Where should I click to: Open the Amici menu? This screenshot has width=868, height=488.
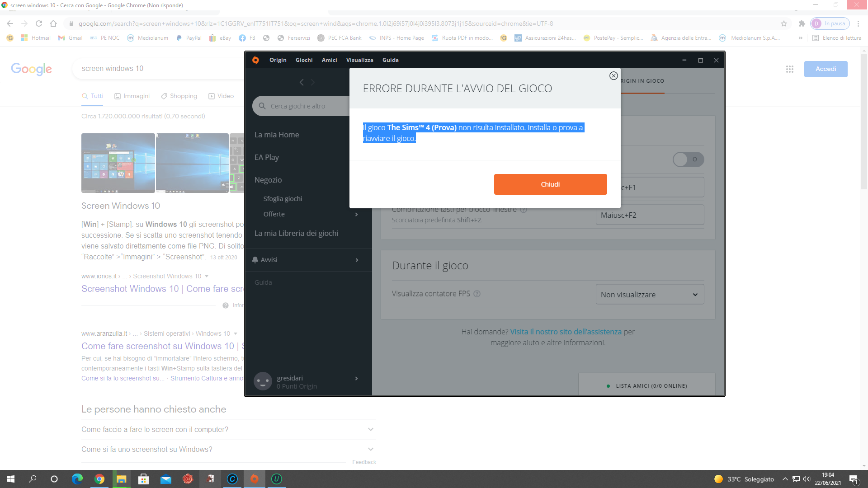tap(329, 60)
